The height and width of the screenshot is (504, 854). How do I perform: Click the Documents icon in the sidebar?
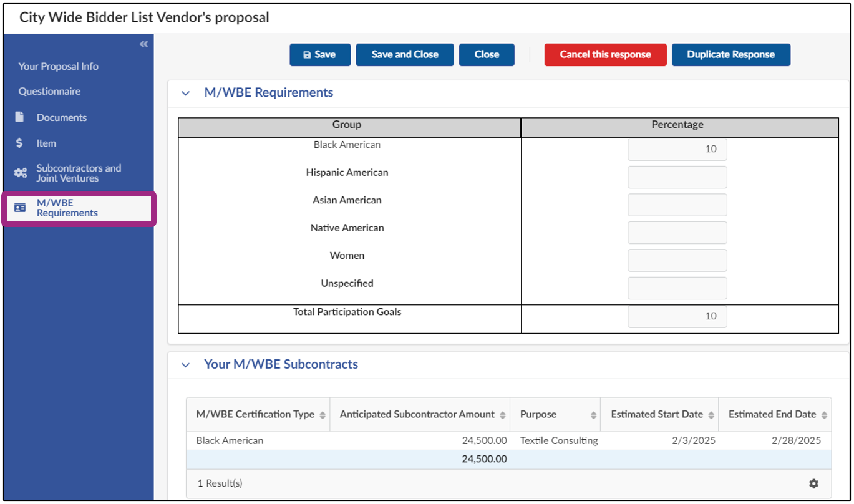19,117
